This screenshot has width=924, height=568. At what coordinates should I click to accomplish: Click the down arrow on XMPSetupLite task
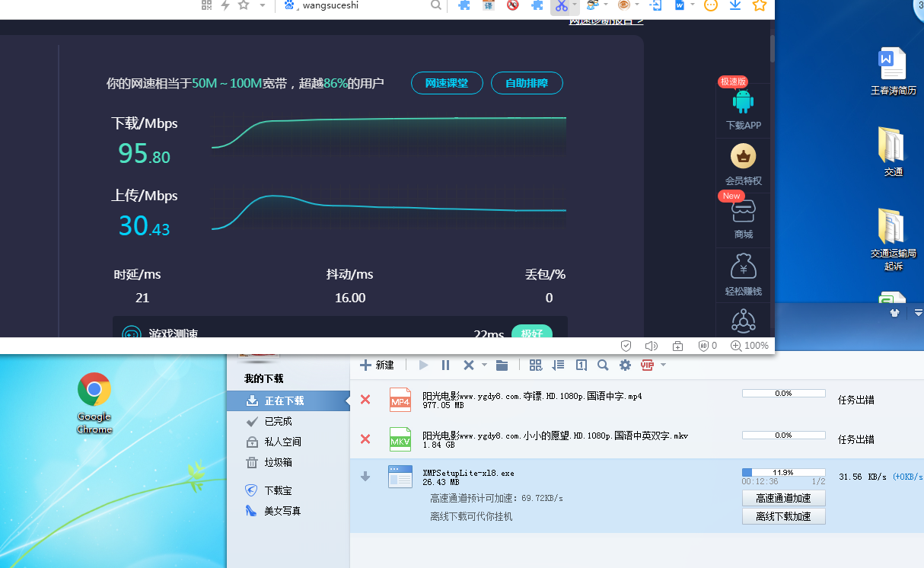pyautogui.click(x=365, y=477)
